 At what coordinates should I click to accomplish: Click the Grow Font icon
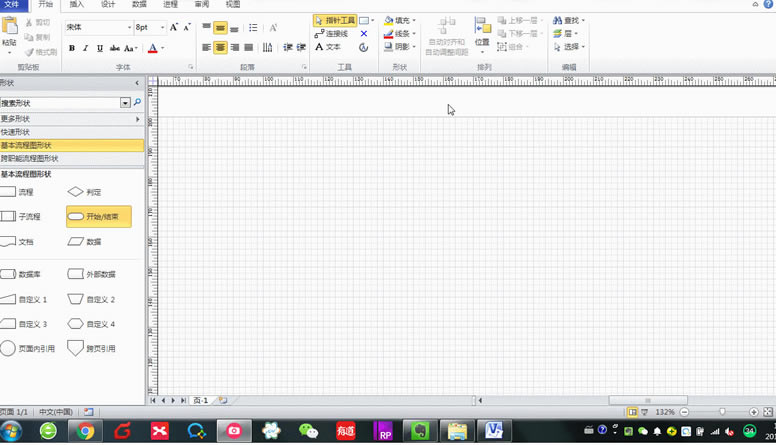174,27
